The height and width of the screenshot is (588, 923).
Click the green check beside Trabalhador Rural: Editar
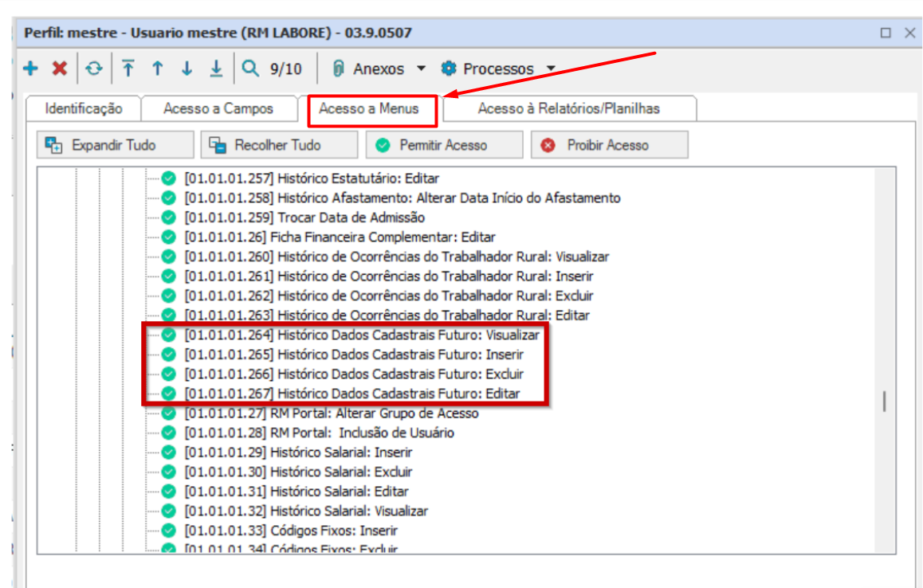coord(169,315)
